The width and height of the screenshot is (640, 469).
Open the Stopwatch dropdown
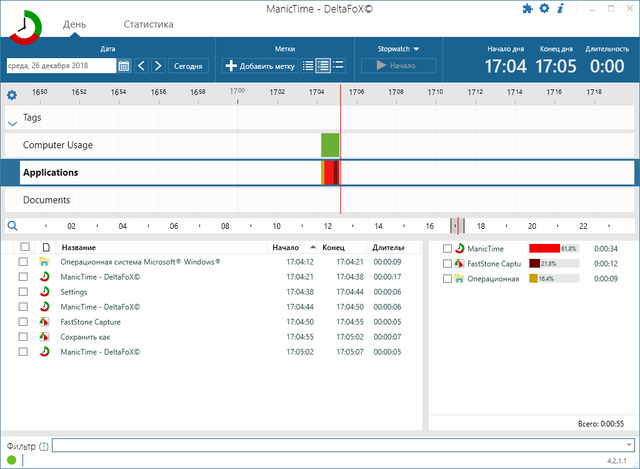[x=398, y=48]
